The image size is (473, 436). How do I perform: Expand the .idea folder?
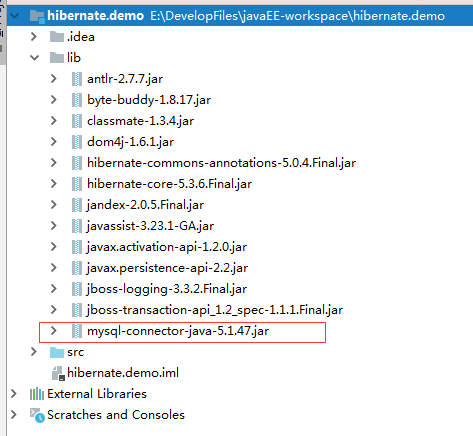pos(34,36)
